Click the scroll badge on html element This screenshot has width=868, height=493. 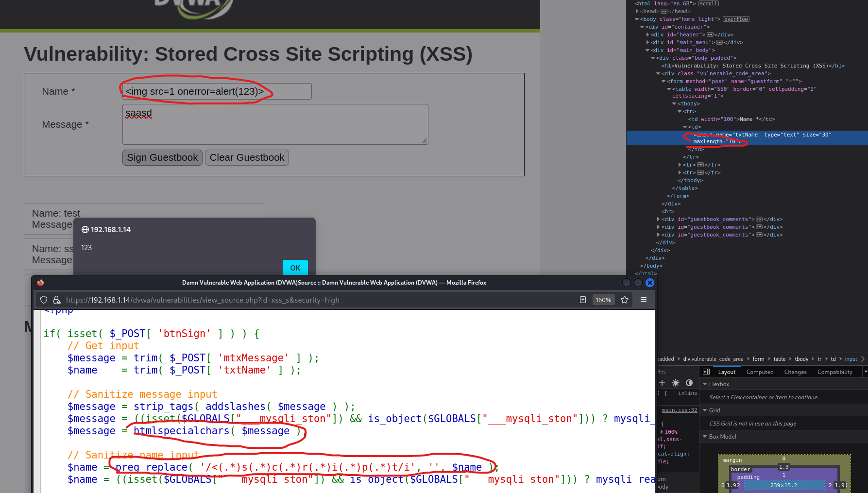click(x=709, y=3)
